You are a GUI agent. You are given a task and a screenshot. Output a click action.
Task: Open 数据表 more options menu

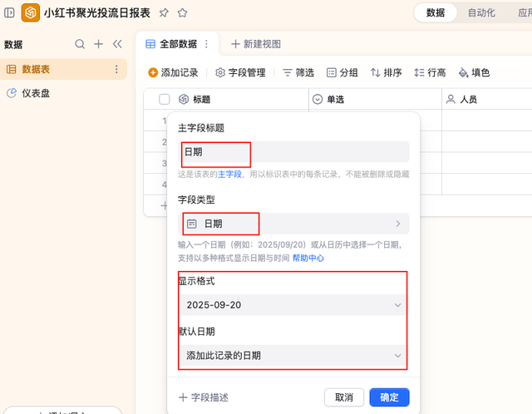tap(116, 70)
